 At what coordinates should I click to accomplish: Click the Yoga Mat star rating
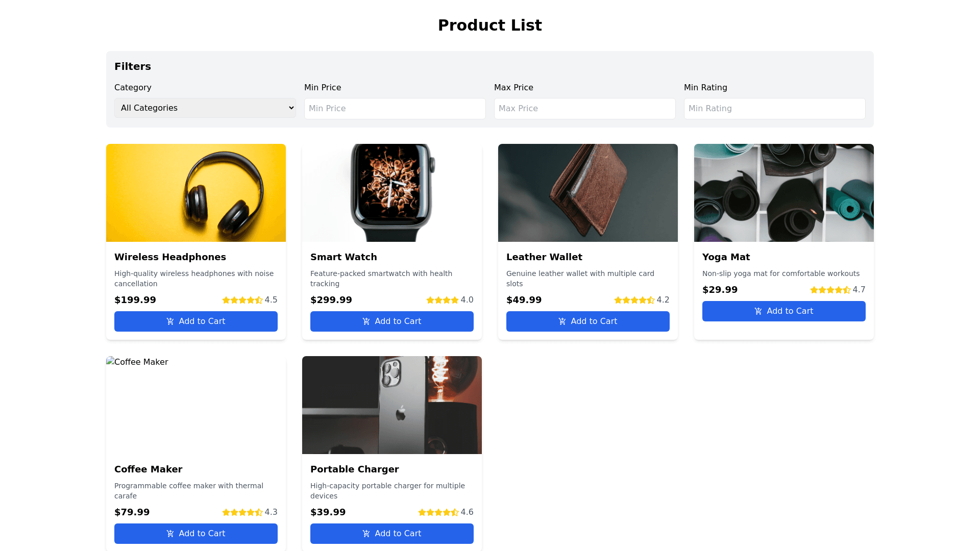click(830, 290)
